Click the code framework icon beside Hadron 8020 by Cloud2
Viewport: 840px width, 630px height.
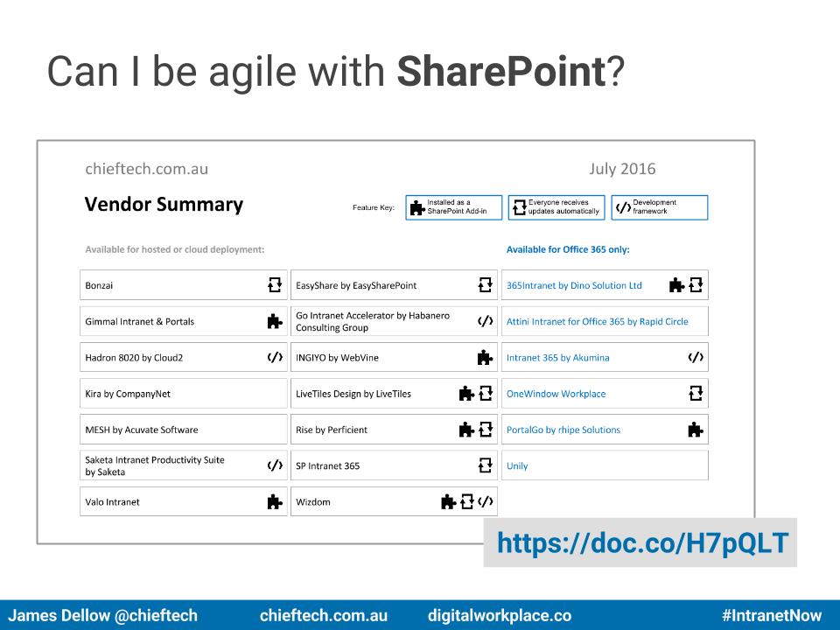pos(275,357)
